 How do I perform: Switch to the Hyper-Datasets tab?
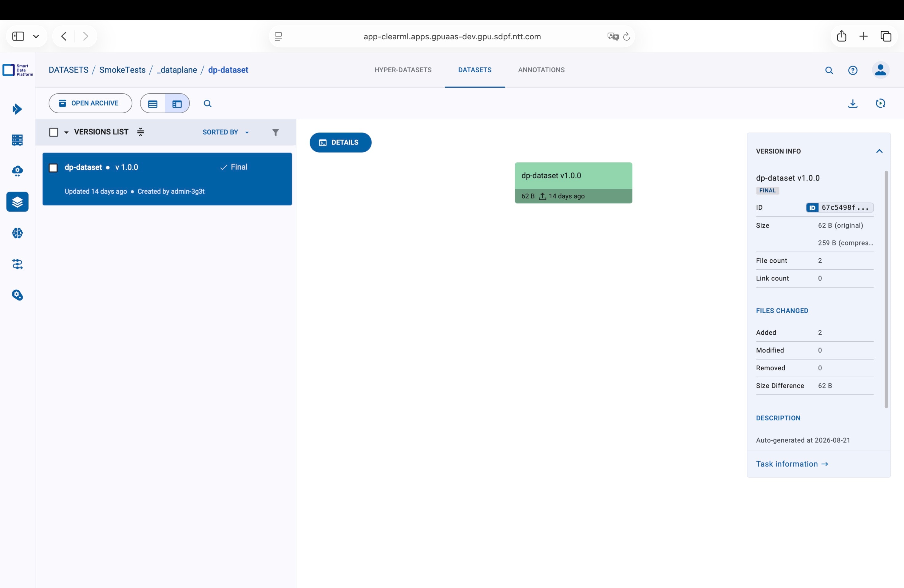(403, 70)
